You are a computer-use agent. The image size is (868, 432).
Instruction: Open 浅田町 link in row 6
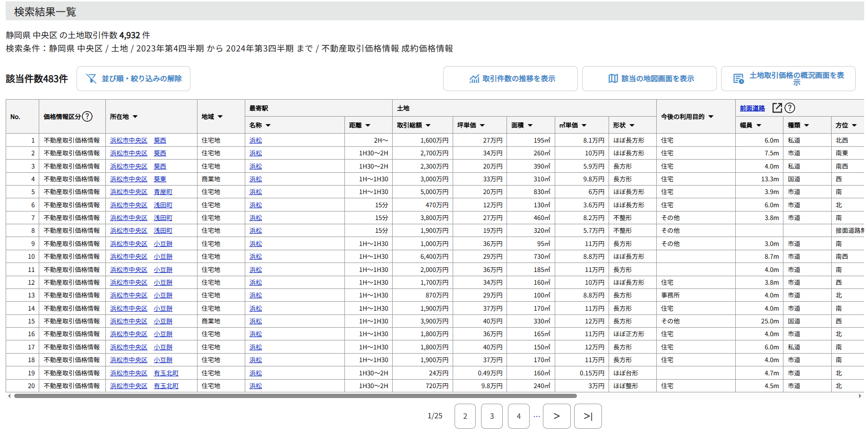click(163, 205)
